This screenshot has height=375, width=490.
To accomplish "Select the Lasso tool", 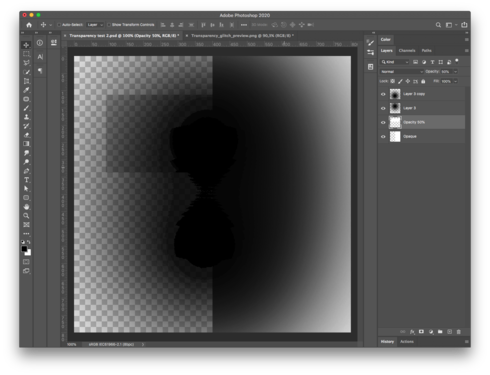I will click(26, 63).
